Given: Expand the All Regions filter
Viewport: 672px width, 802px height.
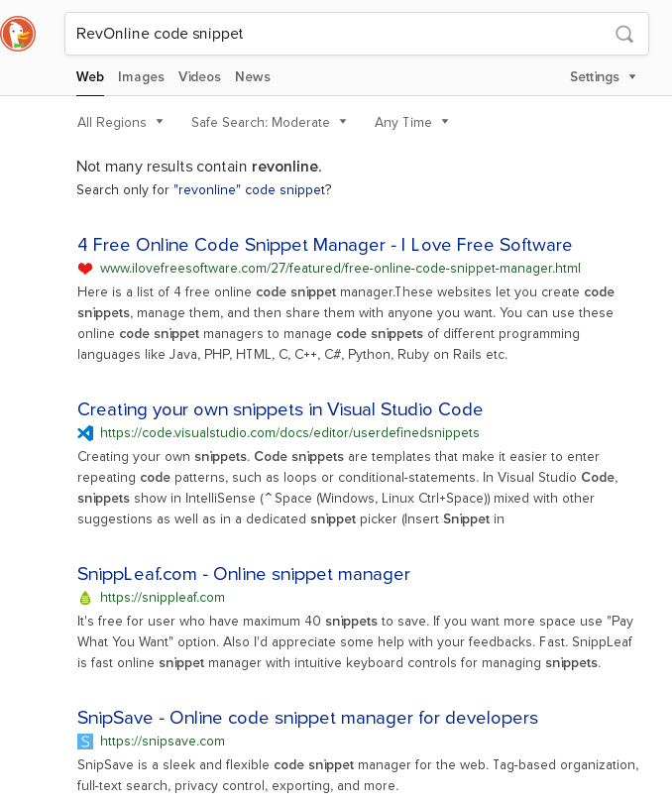Looking at the screenshot, I should point(120,123).
